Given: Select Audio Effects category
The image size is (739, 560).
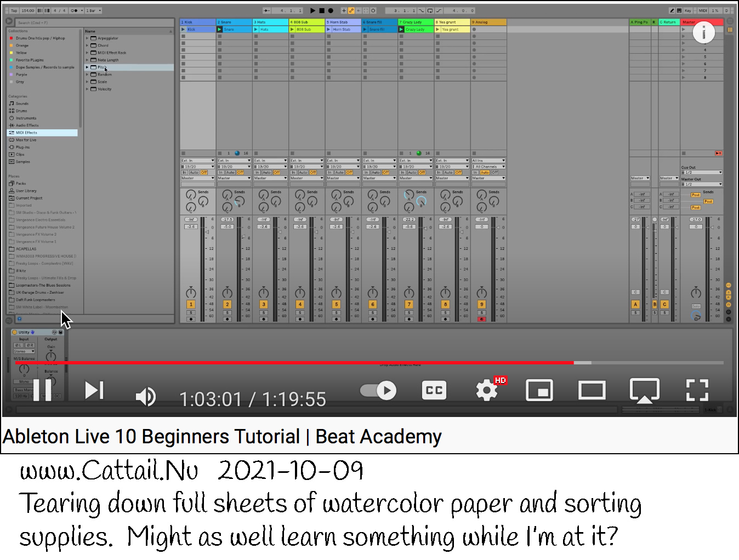Looking at the screenshot, I should click(x=27, y=125).
